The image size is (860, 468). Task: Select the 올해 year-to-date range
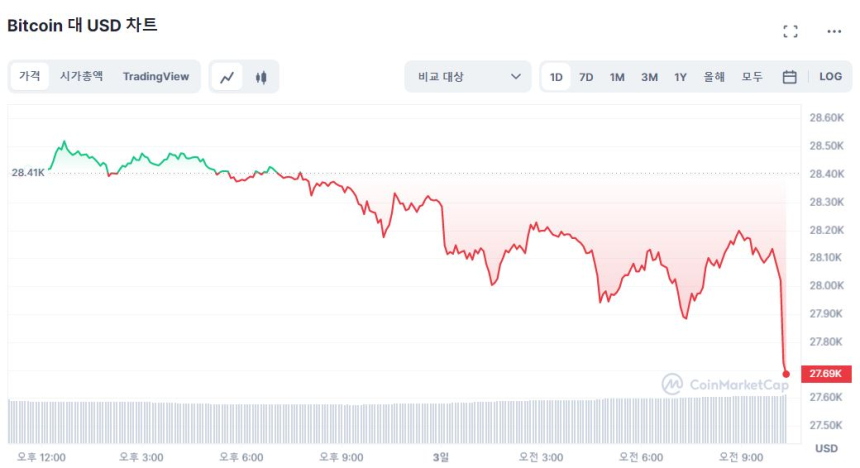point(714,76)
